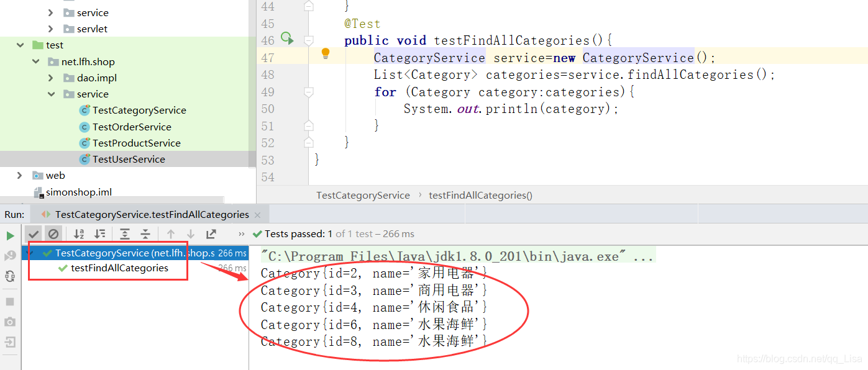
Task: Click the web folder icon
Action: point(38,176)
